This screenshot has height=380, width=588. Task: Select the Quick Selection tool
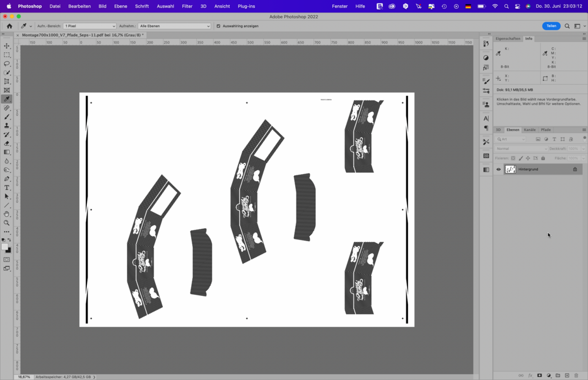click(x=6, y=73)
